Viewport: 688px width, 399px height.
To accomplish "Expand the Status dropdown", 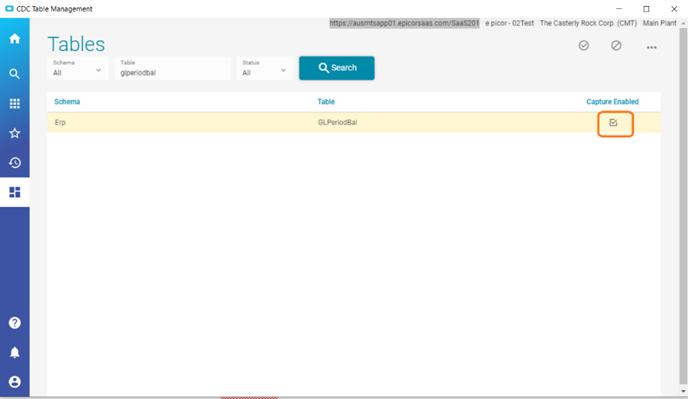I will [x=265, y=68].
